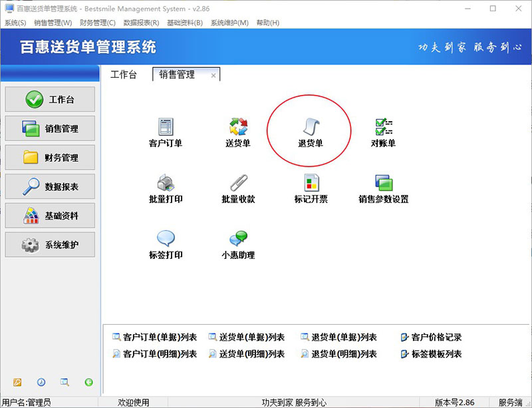Click the 百惠送货单管理系统 banner title
The image size is (532, 408).
(x=88, y=47)
